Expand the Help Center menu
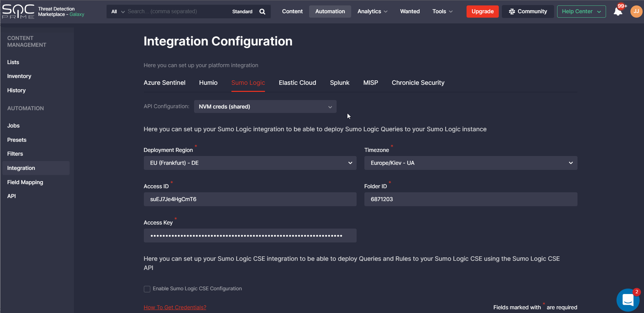 coord(581,12)
